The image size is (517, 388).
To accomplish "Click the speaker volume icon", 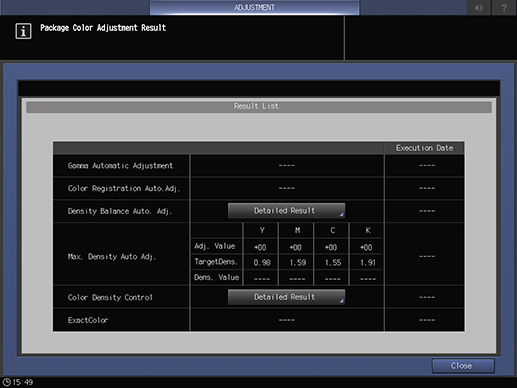I will pos(479,7).
